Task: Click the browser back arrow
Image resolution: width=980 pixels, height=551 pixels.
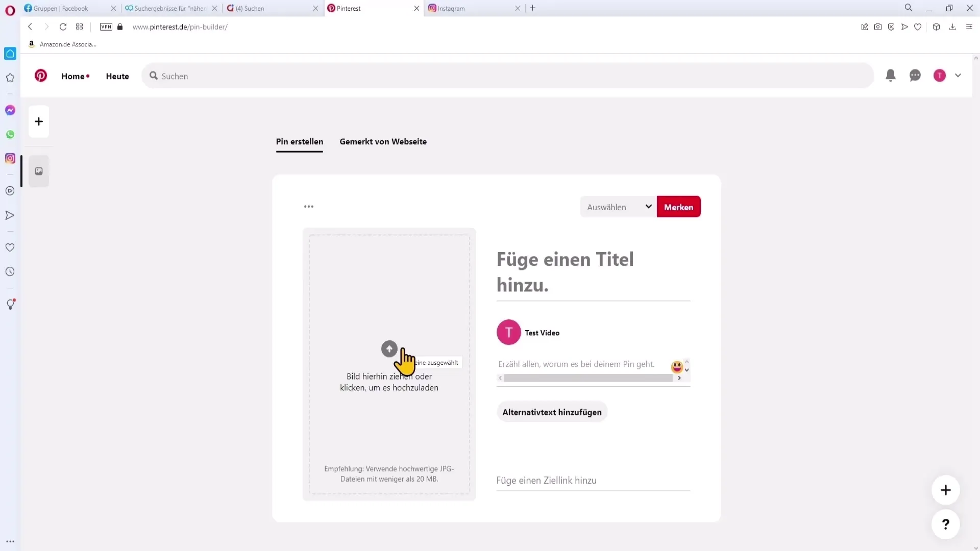Action: pyautogui.click(x=30, y=27)
